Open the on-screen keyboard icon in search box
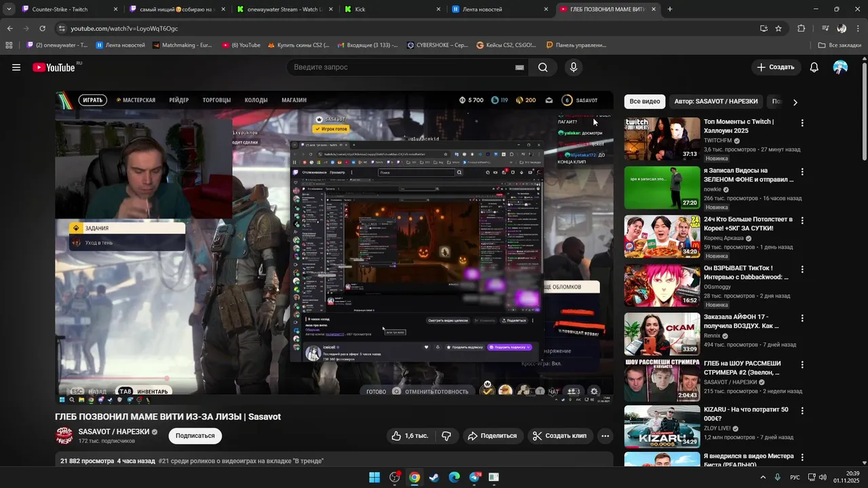The image size is (868, 488). tap(519, 67)
